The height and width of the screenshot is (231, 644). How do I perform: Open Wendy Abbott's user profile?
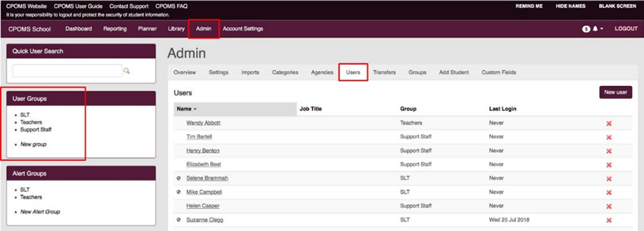[x=204, y=123]
